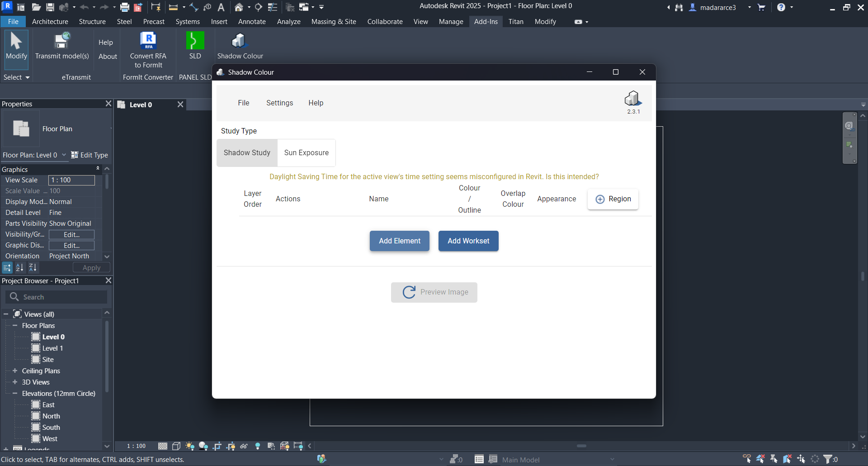Open the Settings menu in Shadow Colour

(x=279, y=103)
